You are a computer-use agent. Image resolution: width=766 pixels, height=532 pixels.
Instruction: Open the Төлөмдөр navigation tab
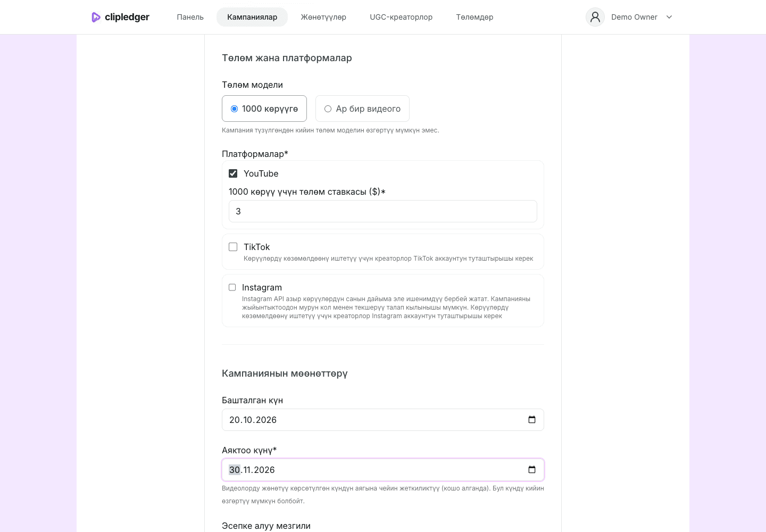pyautogui.click(x=474, y=17)
